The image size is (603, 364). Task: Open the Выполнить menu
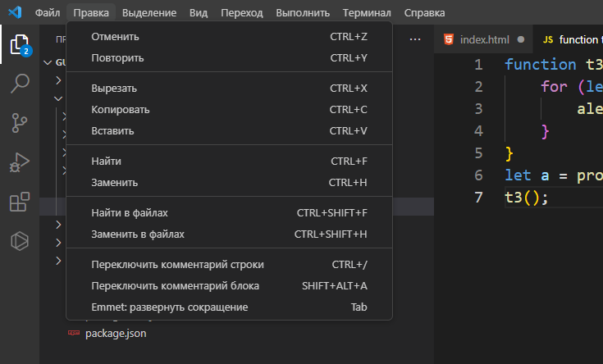[x=303, y=12]
